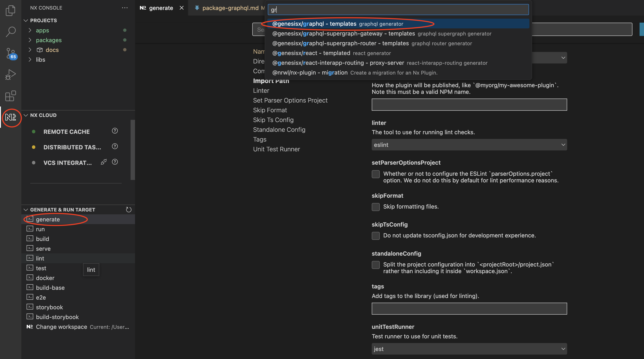644x359 pixels.
Task: Collapse the NX CLOUD section
Action: point(26,115)
